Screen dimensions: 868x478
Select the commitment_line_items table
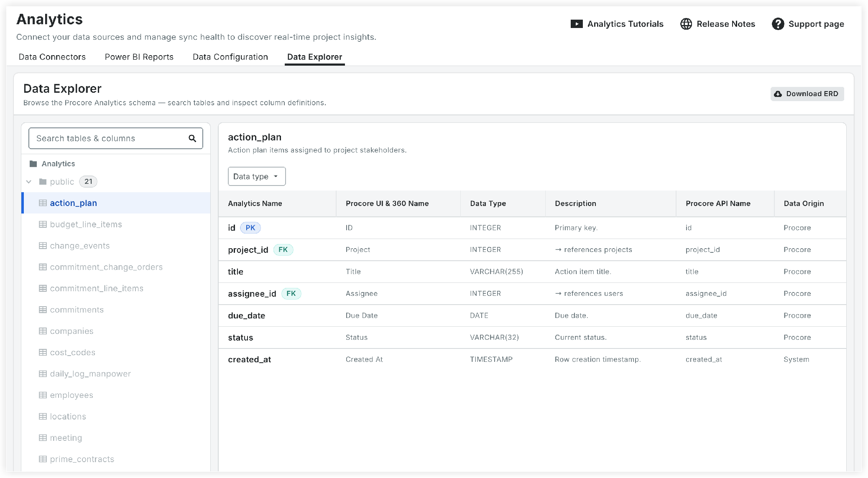click(116, 288)
